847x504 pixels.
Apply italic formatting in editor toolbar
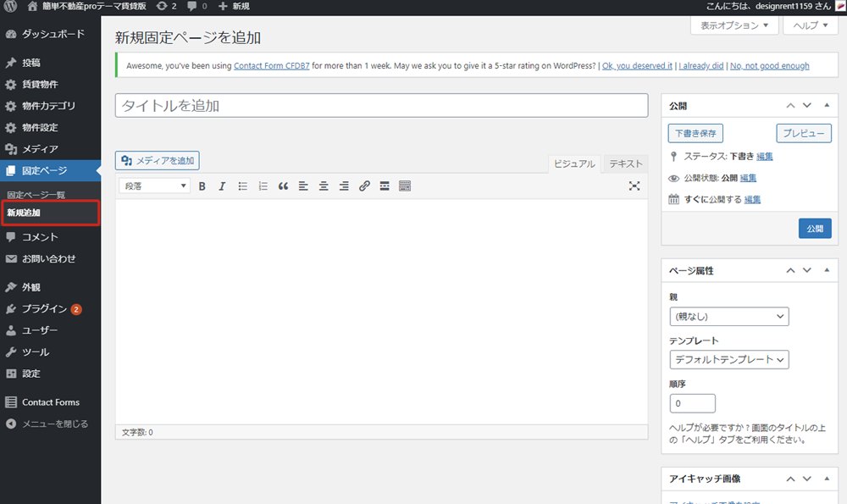[222, 186]
